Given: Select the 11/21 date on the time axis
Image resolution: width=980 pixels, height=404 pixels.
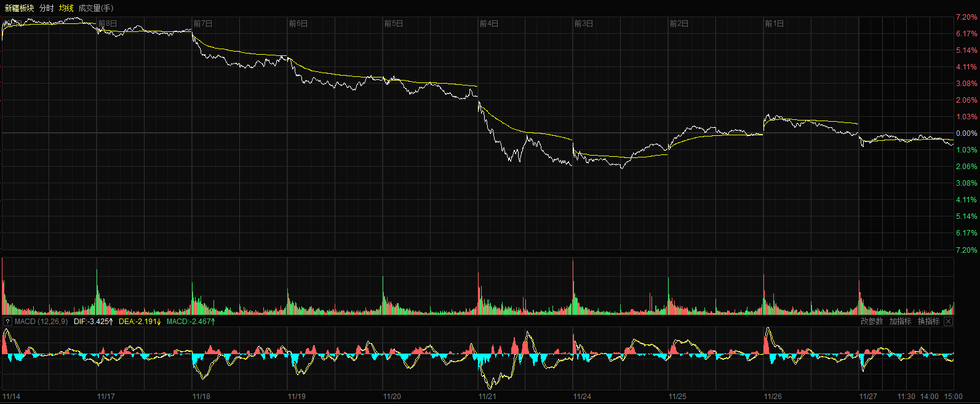Looking at the screenshot, I should click(x=487, y=397).
